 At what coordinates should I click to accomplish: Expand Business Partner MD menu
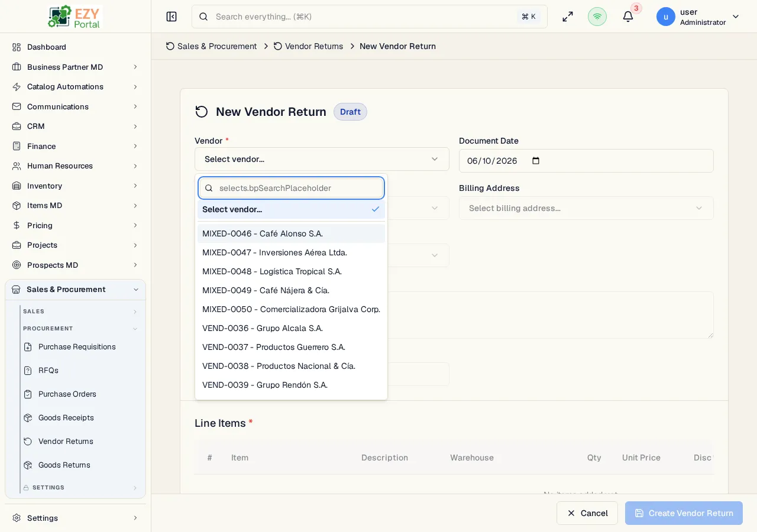click(135, 67)
